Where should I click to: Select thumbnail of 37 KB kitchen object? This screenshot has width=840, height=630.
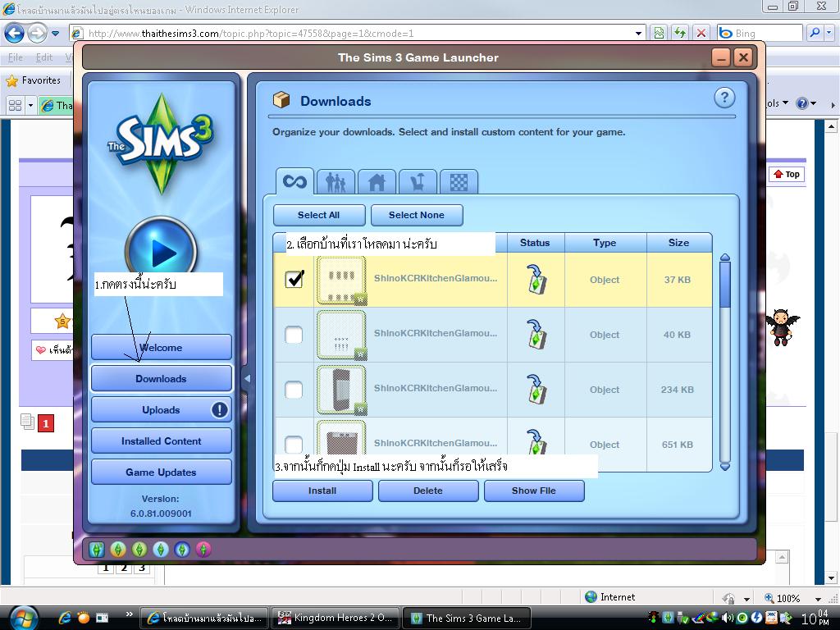coord(341,280)
